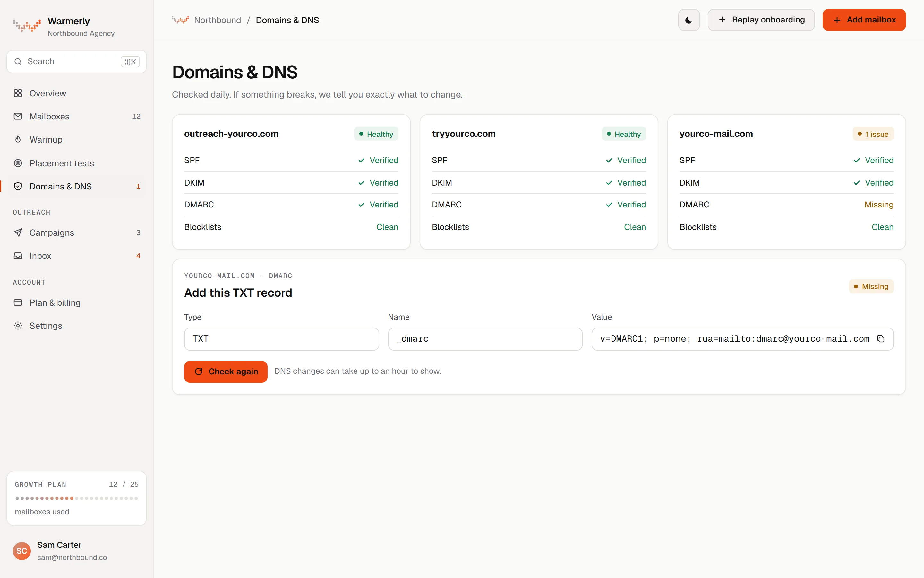Click the Overview grid icon

18,93
